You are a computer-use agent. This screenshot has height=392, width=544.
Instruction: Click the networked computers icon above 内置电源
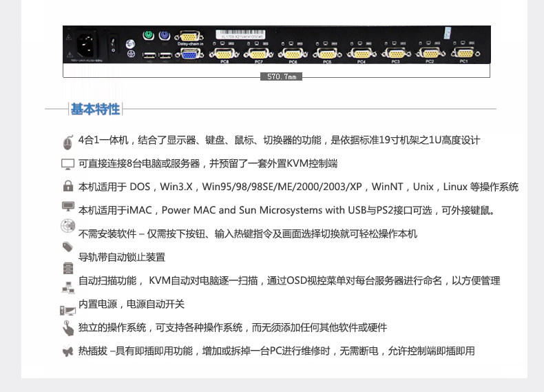[68, 288]
